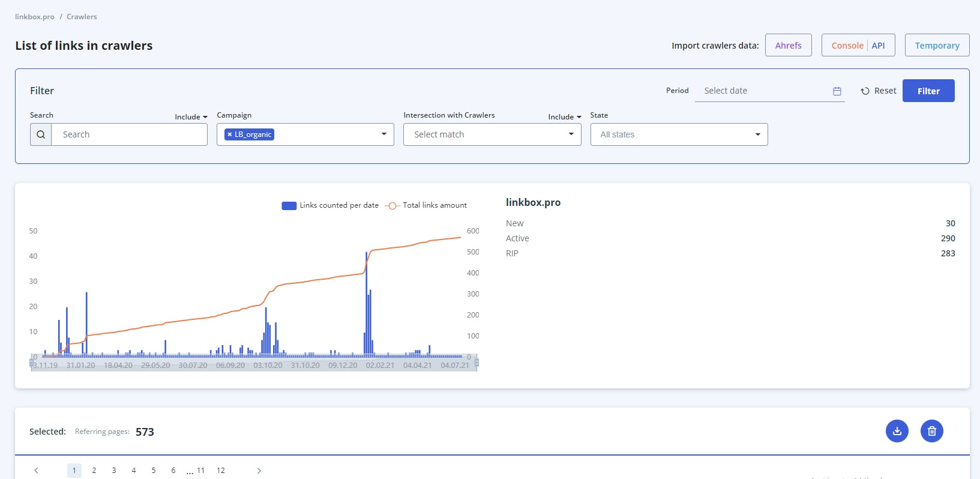Open the calendar icon in Period field
980x479 pixels.
point(837,91)
